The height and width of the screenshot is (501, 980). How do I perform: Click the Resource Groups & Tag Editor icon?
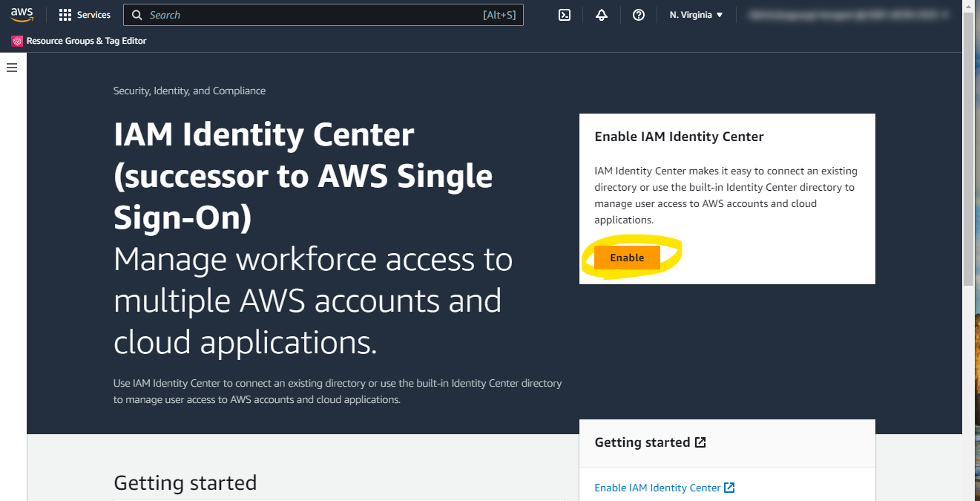17,42
